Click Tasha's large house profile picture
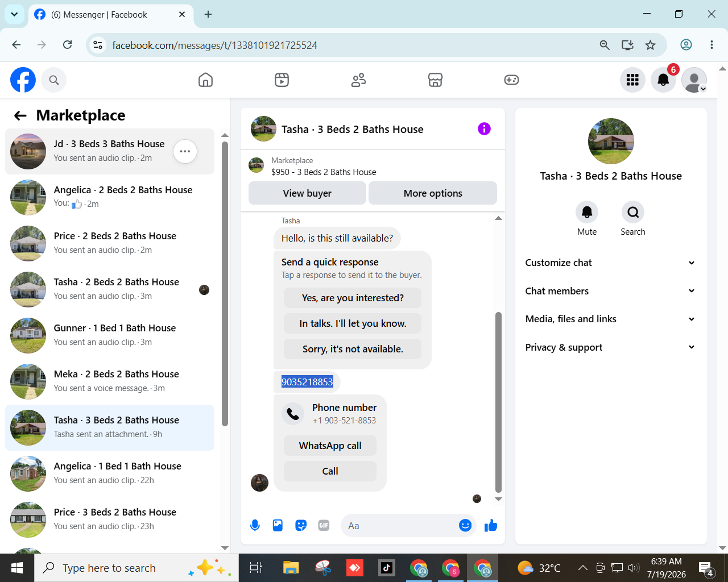Screen dimensions: 728x582 point(611,142)
